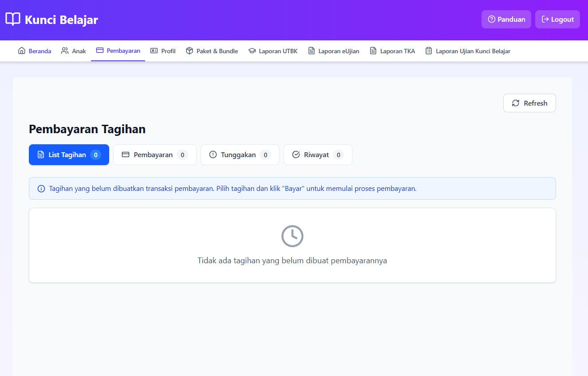
Task: Click the Kunci Belajar title text
Action: (x=61, y=20)
